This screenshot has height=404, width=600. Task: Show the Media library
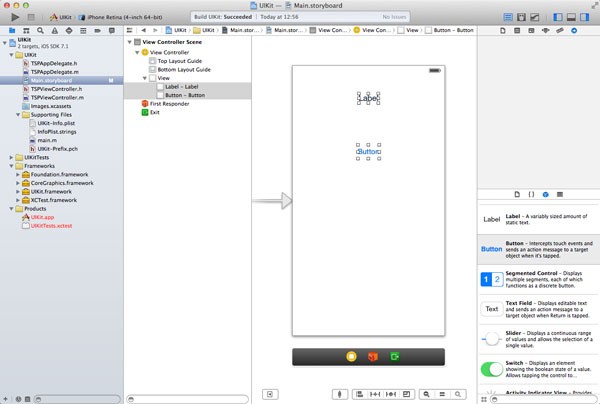click(x=559, y=194)
